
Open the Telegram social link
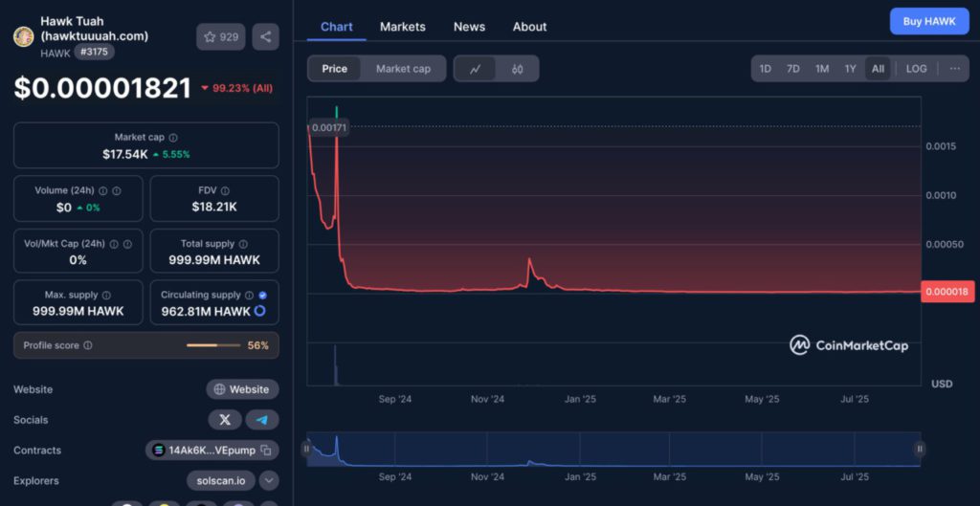pos(262,420)
